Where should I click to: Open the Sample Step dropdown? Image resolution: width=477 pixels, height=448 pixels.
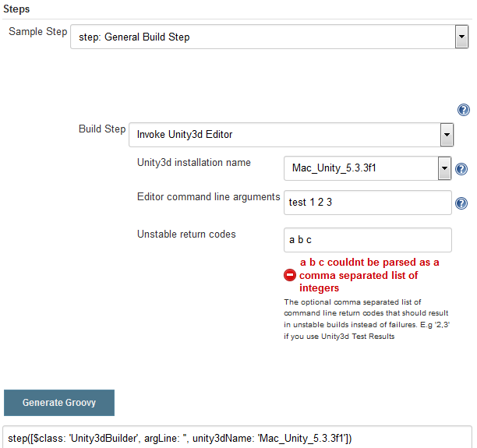(269, 37)
